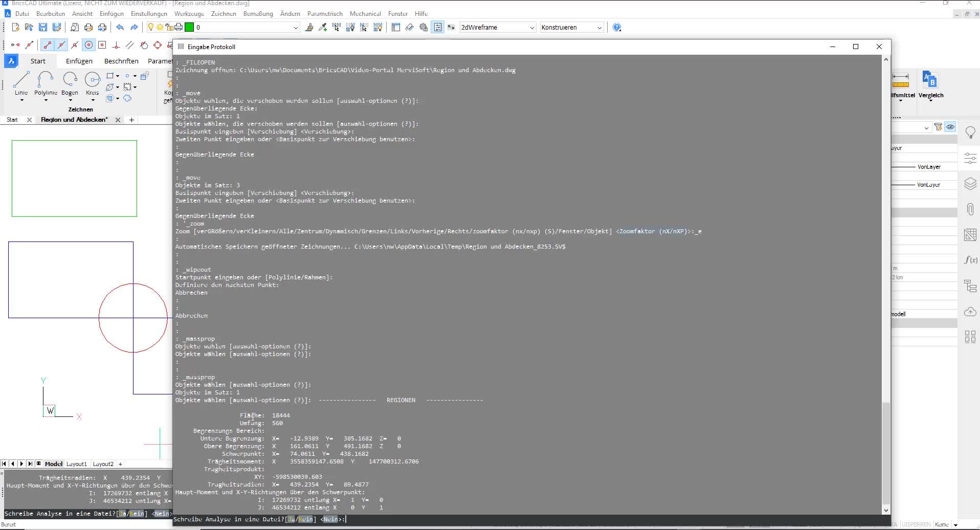Switch to the Beschriften ribbon tab
The width and height of the screenshot is (980, 530).
(x=121, y=61)
